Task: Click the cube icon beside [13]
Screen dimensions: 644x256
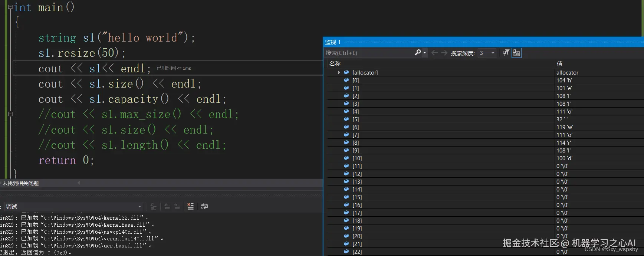Action: click(x=346, y=181)
